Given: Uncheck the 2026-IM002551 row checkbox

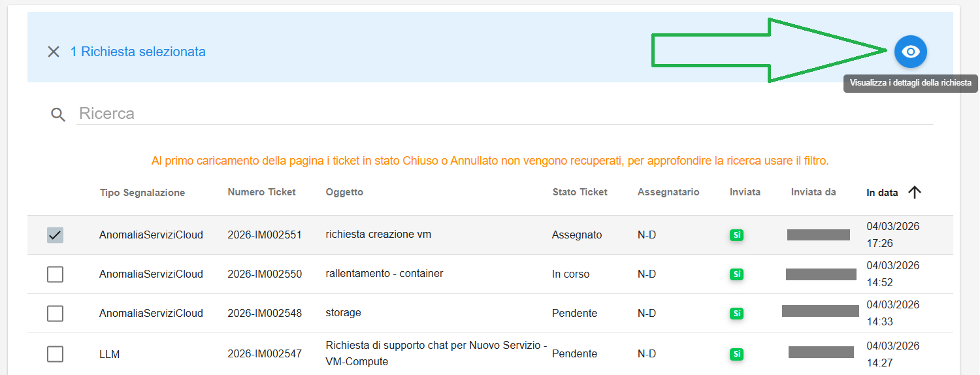Looking at the screenshot, I should pos(56,235).
